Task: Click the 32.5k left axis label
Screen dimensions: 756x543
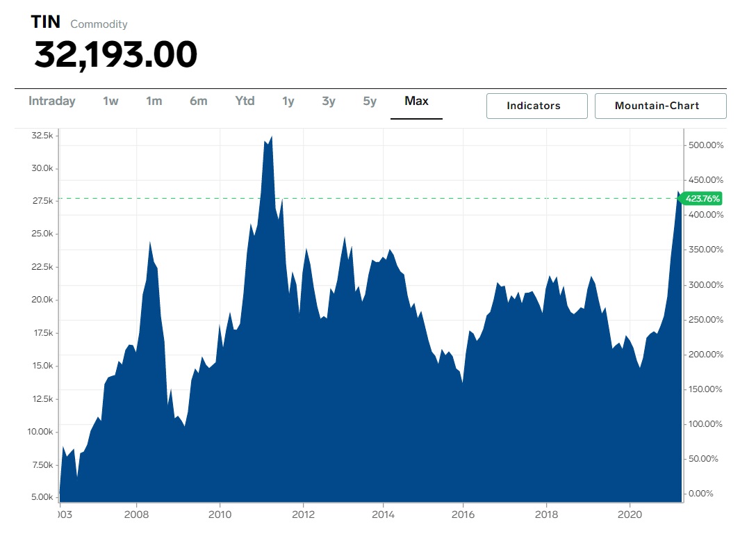Action: pos(42,136)
